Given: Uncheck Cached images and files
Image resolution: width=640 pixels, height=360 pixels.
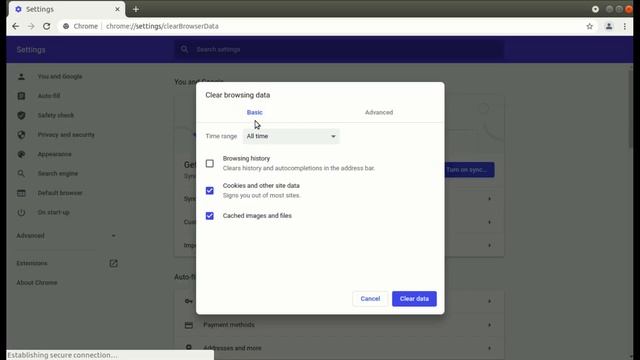Looking at the screenshot, I should [209, 216].
